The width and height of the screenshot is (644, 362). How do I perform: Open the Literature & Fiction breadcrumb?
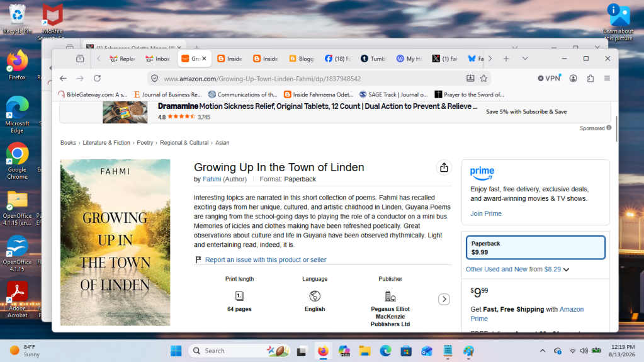(x=106, y=142)
